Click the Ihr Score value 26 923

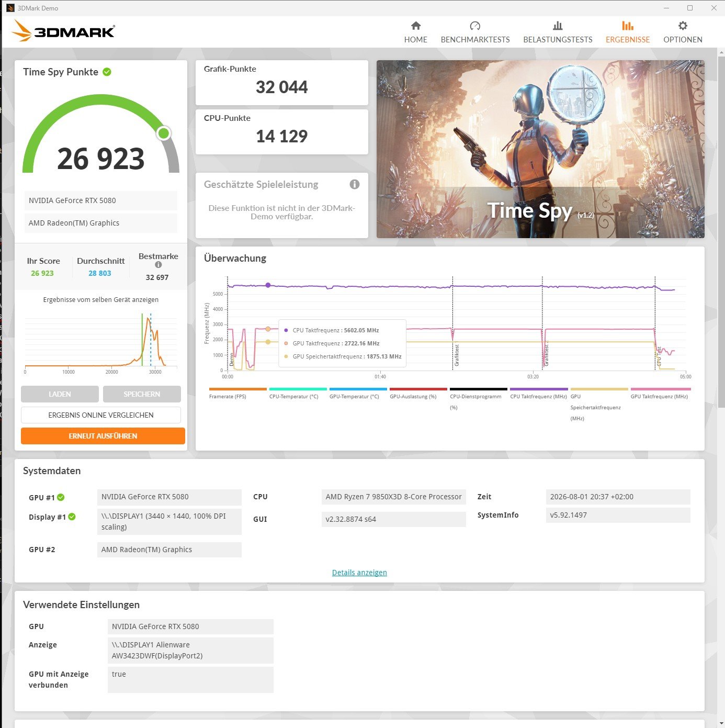coord(42,273)
